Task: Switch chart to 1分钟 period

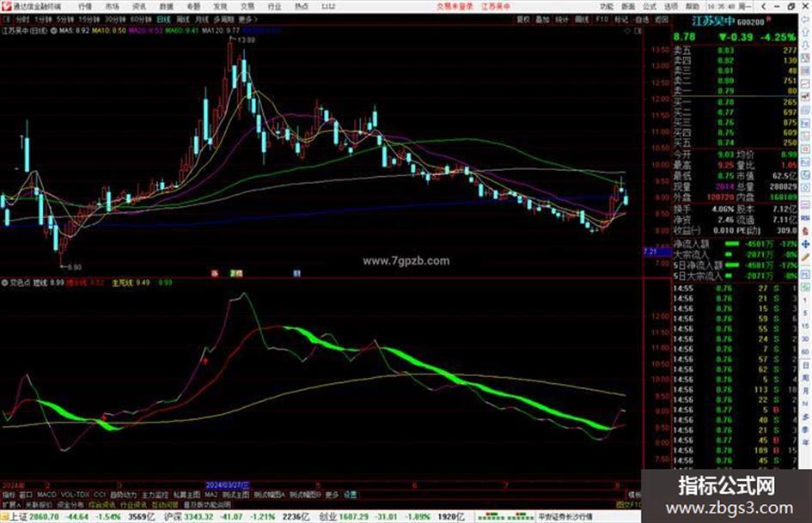Action: tap(43, 19)
